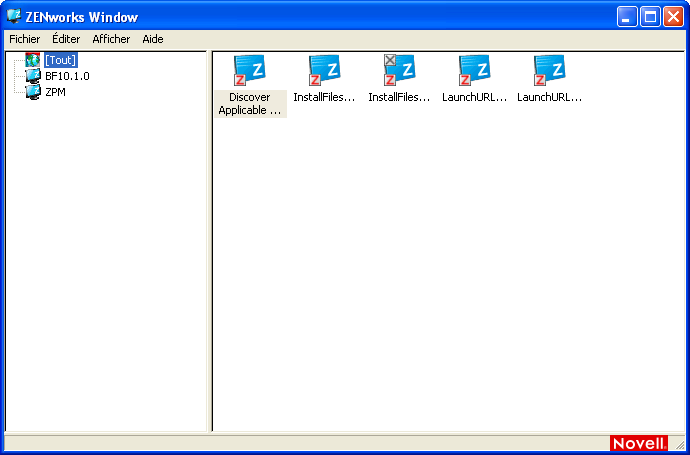Click the monitor icon beside BF10.1.0
Viewport: 690px width, 455px height.
tap(33, 76)
